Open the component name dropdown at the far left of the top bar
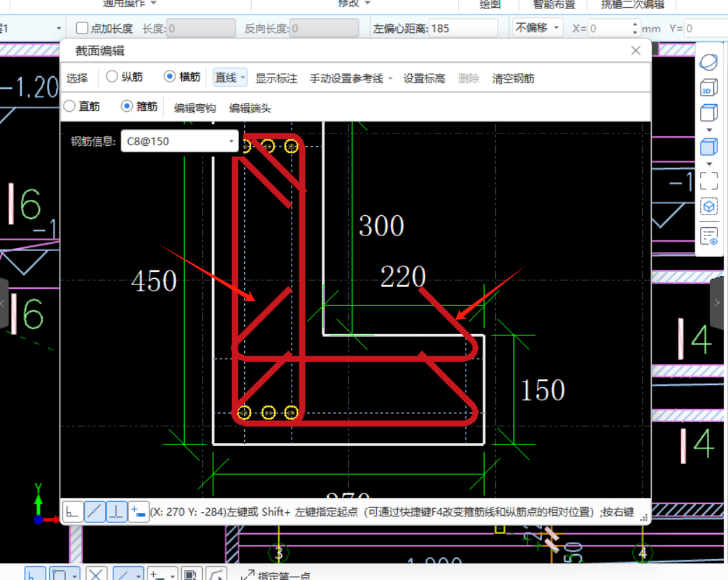This screenshot has height=580, width=728. (x=59, y=29)
